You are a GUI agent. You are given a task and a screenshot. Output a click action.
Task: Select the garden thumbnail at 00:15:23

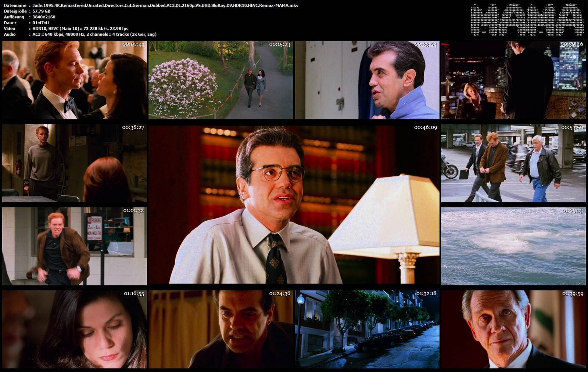(221, 80)
